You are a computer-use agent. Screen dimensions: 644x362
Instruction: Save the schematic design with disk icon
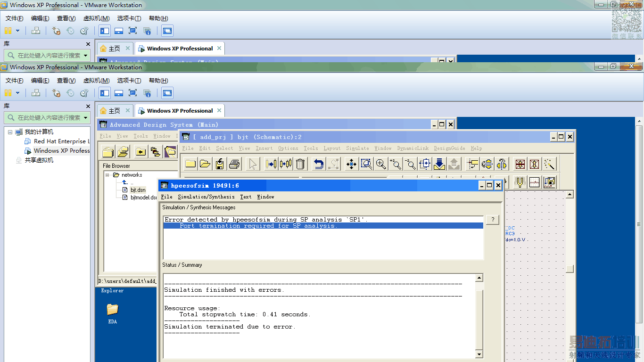tap(220, 164)
